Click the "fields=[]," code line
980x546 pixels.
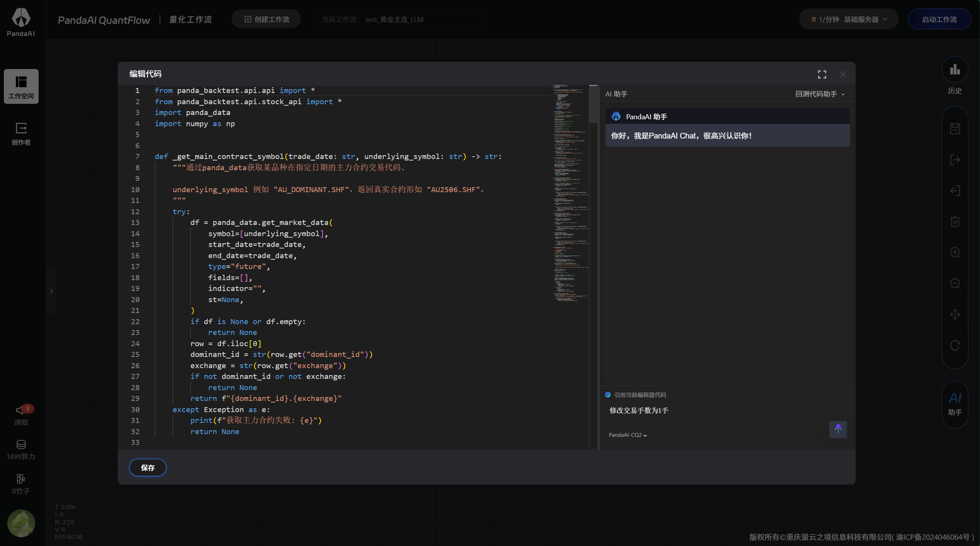click(x=230, y=278)
